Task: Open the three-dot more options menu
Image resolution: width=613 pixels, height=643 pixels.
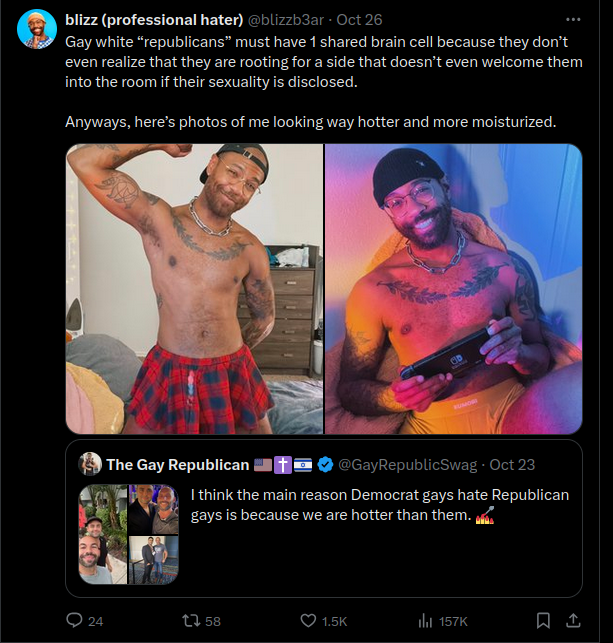Action: pos(573,20)
